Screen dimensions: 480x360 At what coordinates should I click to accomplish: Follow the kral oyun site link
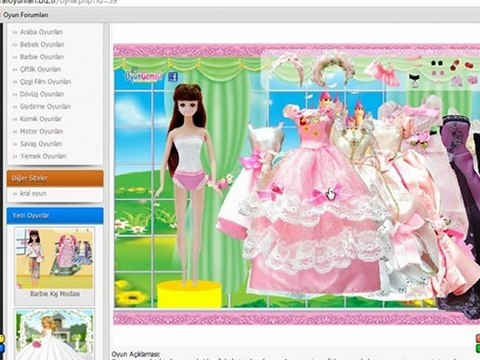coord(33,193)
